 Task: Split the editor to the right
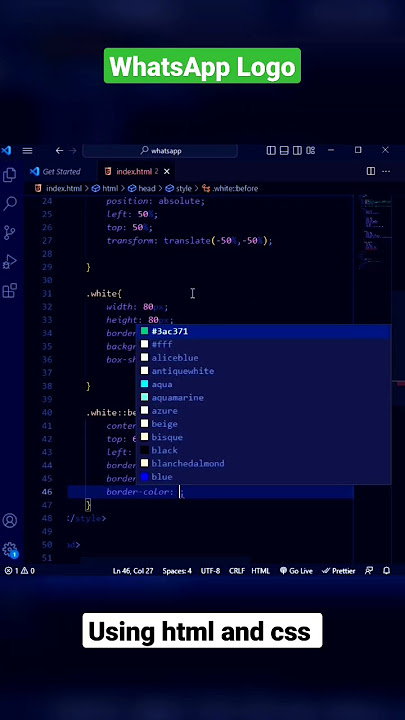pyautogui.click(x=371, y=171)
